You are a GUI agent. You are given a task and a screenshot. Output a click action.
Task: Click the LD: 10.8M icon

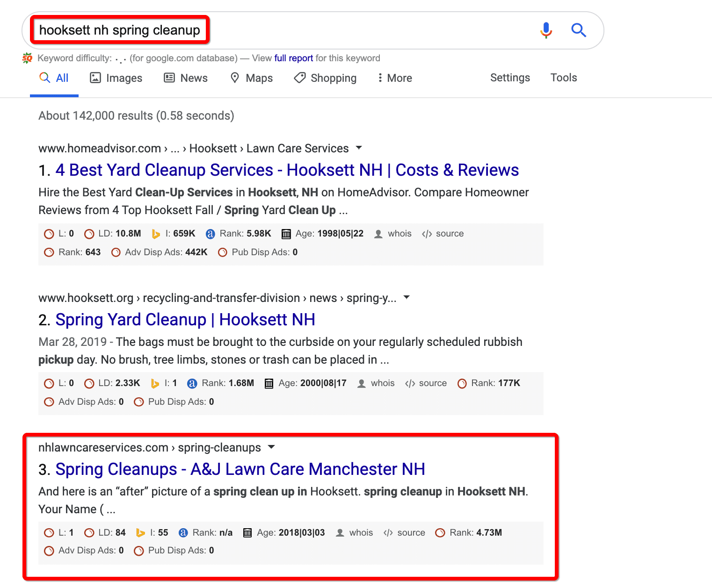[89, 234]
